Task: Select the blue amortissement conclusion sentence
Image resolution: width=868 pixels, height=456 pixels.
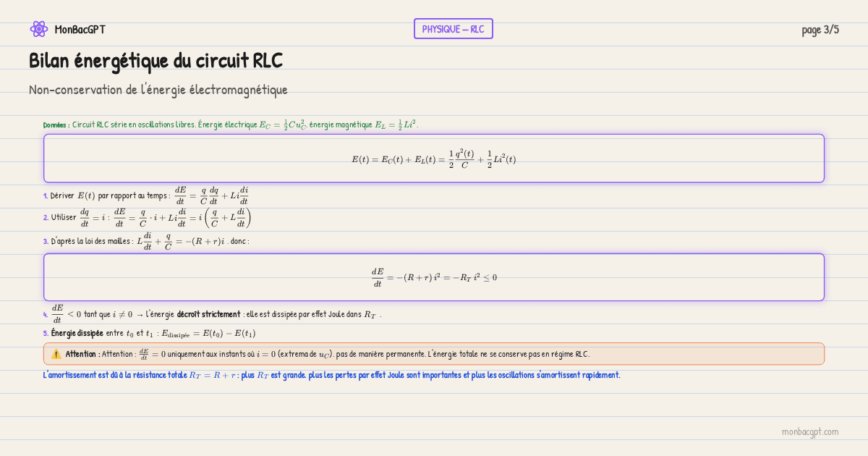Action: (331, 375)
